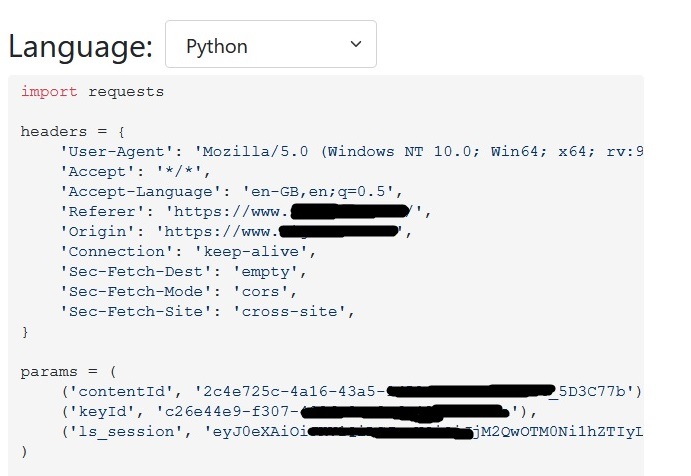Click the 'headers = {' line
The width and height of the screenshot is (691, 476).
coord(72,132)
